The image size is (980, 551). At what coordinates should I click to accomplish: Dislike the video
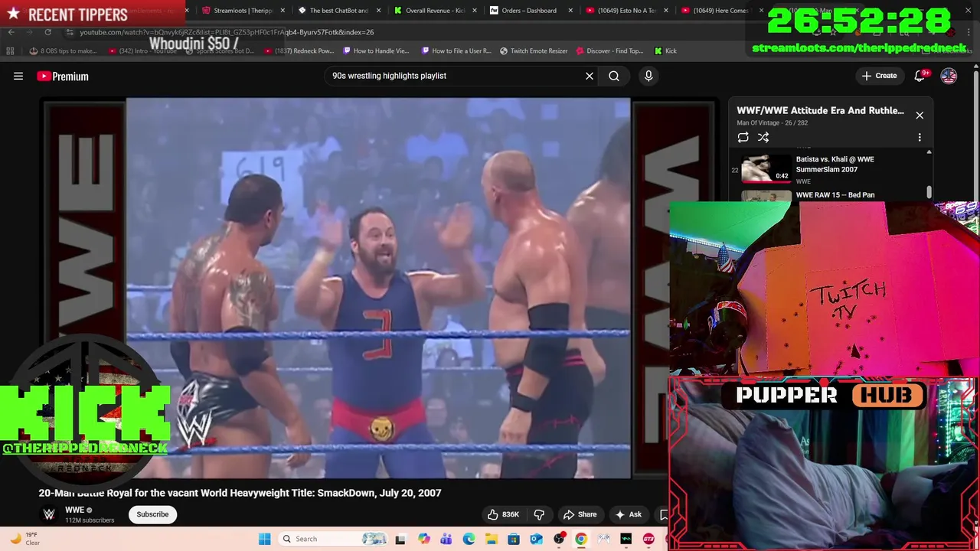pos(539,514)
